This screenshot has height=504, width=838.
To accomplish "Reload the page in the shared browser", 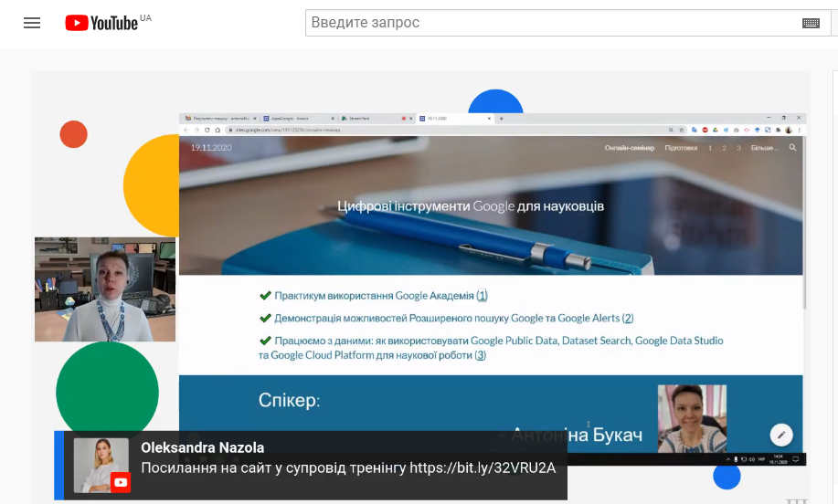I will [x=207, y=130].
